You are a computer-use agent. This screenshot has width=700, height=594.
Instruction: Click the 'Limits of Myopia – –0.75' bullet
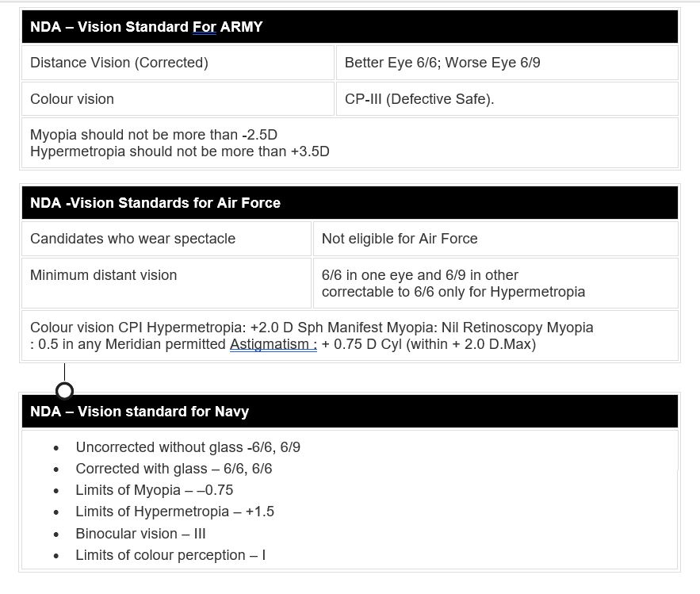pyautogui.click(x=155, y=490)
